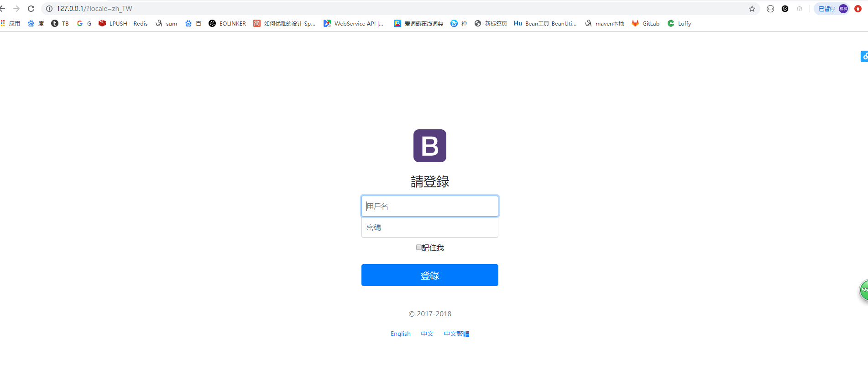Bookmark this page with the star icon
868x366 pixels.
[752, 9]
